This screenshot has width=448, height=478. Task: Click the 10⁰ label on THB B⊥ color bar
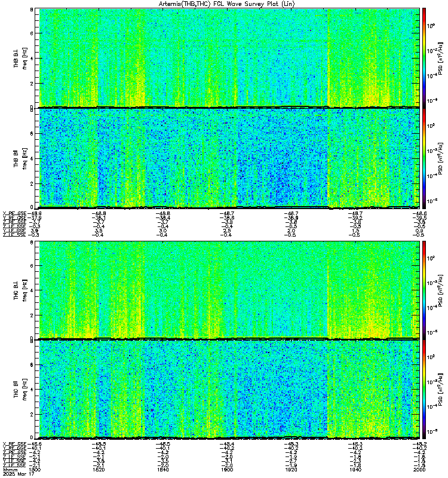(431, 26)
